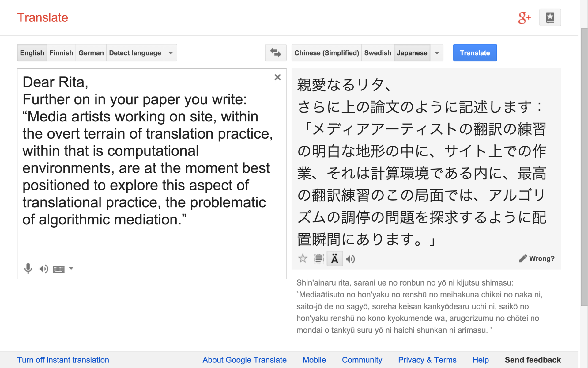Click the microphone voice input icon
This screenshot has width=588, height=368.
28,269
